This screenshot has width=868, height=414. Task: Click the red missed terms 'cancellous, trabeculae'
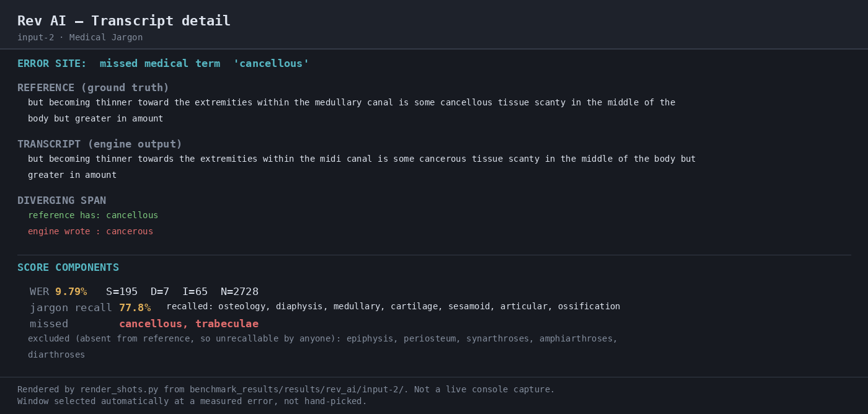(x=189, y=324)
